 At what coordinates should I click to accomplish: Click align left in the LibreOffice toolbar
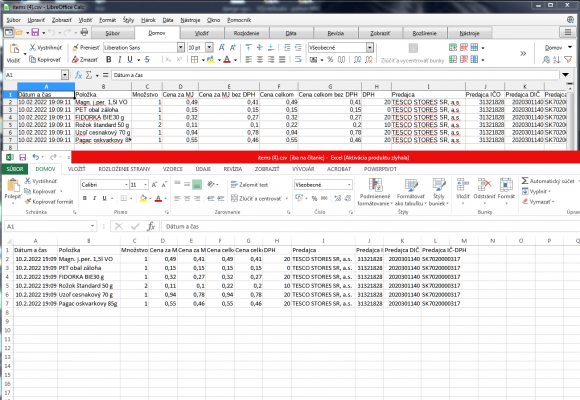(249, 59)
